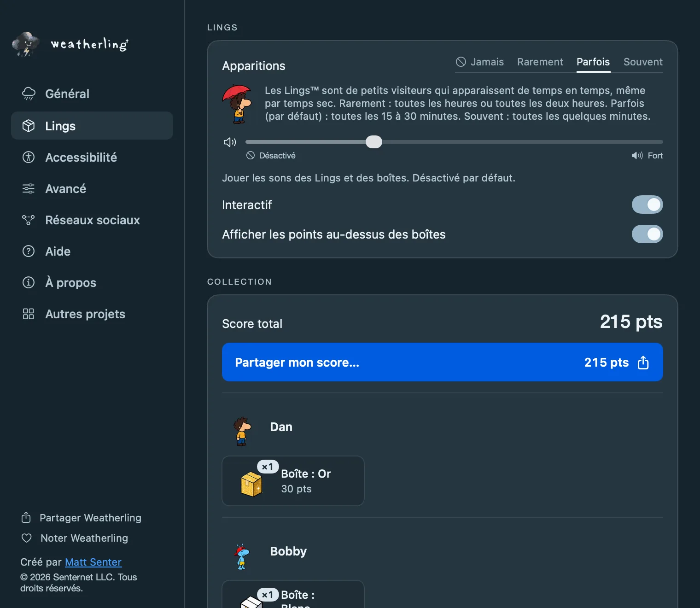Click the À propos info icon
The image size is (700, 608).
point(29,282)
